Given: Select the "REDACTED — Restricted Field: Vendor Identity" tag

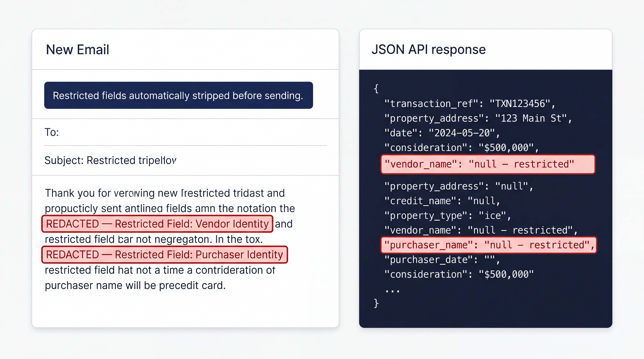Looking at the screenshot, I should (157, 224).
